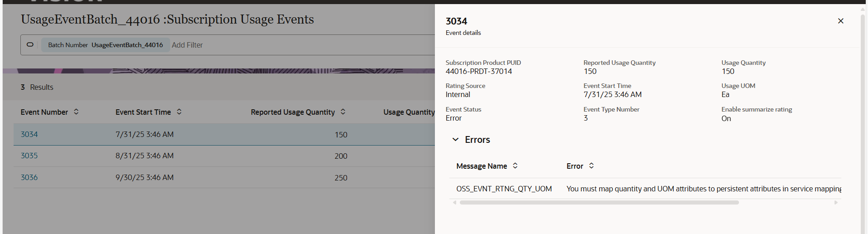Click the 7/31/25 3:46 AM table cell
Viewport: 868px width, 234px height.
pos(144,134)
